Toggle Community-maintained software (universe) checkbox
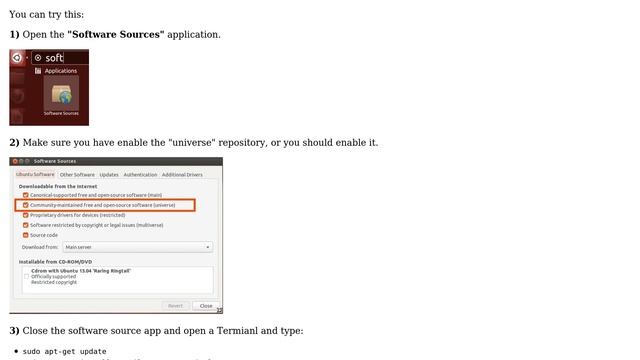The image size is (640, 360). (26, 205)
